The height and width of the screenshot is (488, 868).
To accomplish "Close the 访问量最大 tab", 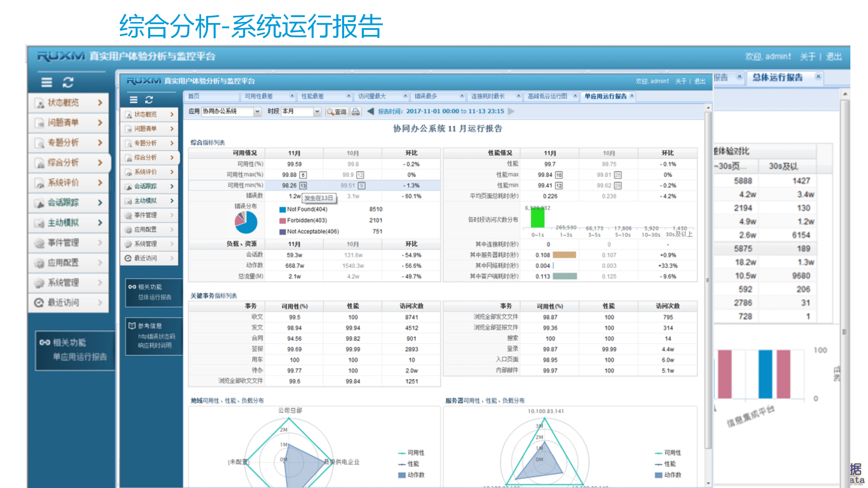I will click(405, 96).
